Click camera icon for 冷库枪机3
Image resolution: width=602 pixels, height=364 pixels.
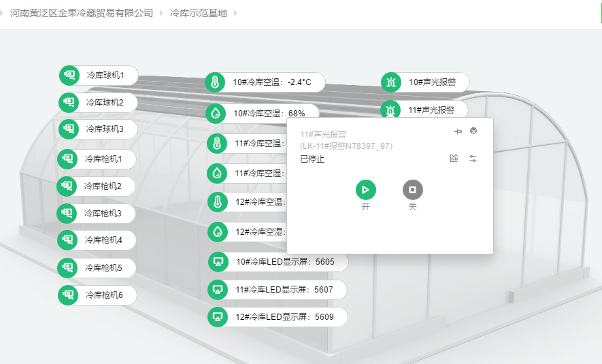pos(67,214)
